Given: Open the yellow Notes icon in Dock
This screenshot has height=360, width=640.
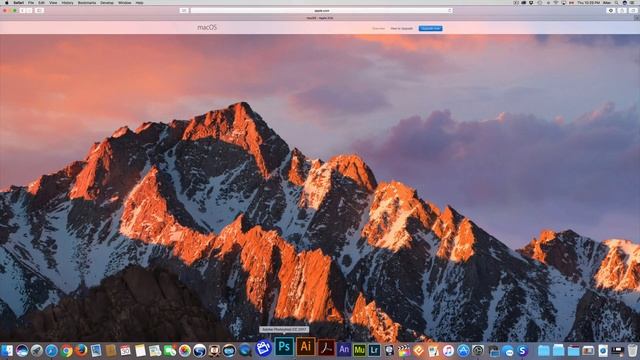Looking at the screenshot, I should point(140,351).
